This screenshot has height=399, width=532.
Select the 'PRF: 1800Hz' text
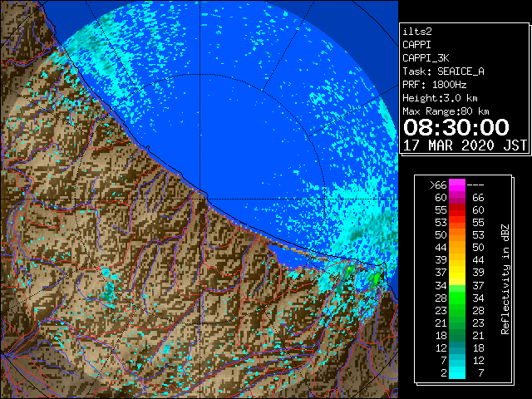pyautogui.click(x=434, y=85)
